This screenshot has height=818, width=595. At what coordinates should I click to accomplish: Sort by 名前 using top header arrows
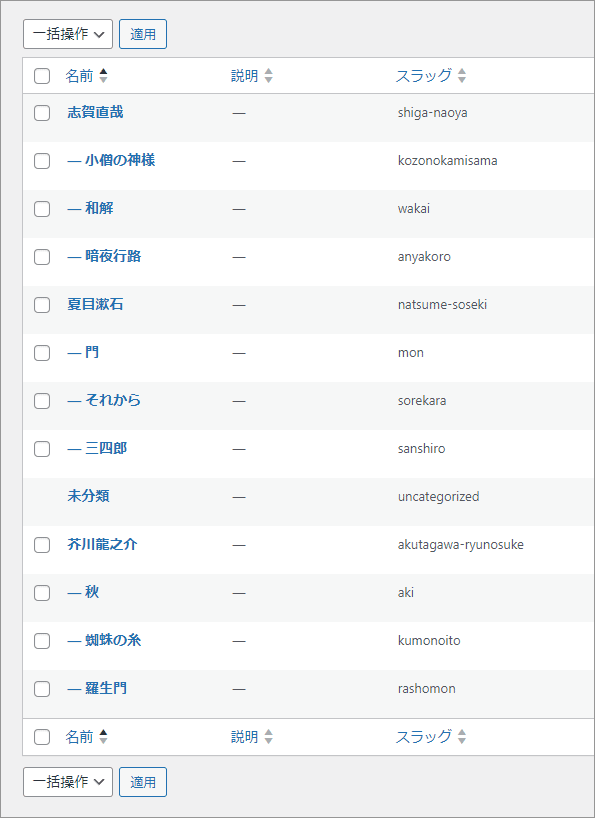pyautogui.click(x=103, y=76)
